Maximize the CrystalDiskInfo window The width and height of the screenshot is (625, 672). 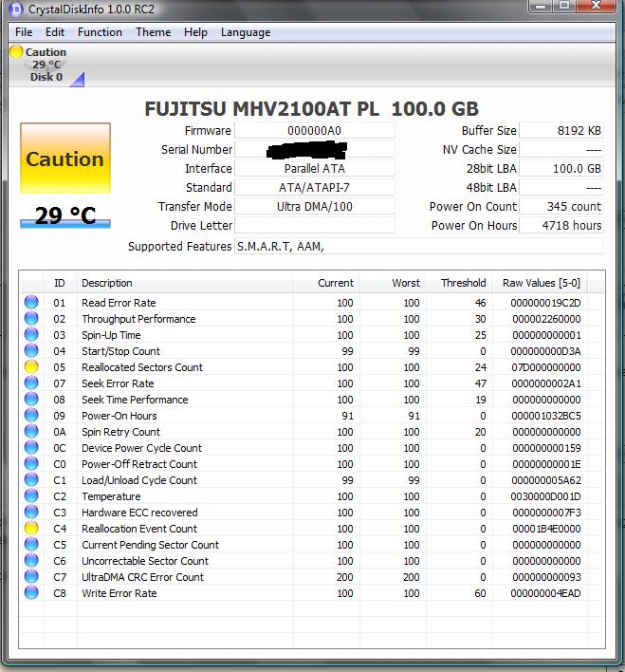coord(565,6)
